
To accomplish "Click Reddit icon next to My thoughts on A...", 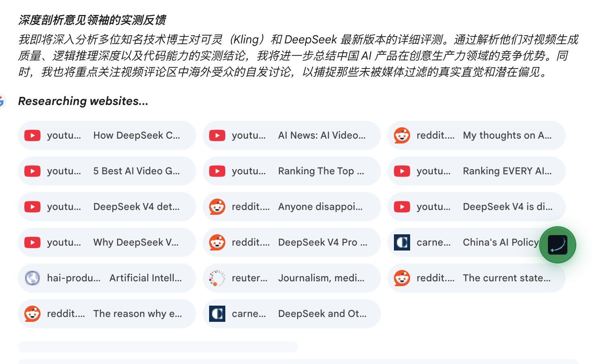I will click(x=402, y=135).
